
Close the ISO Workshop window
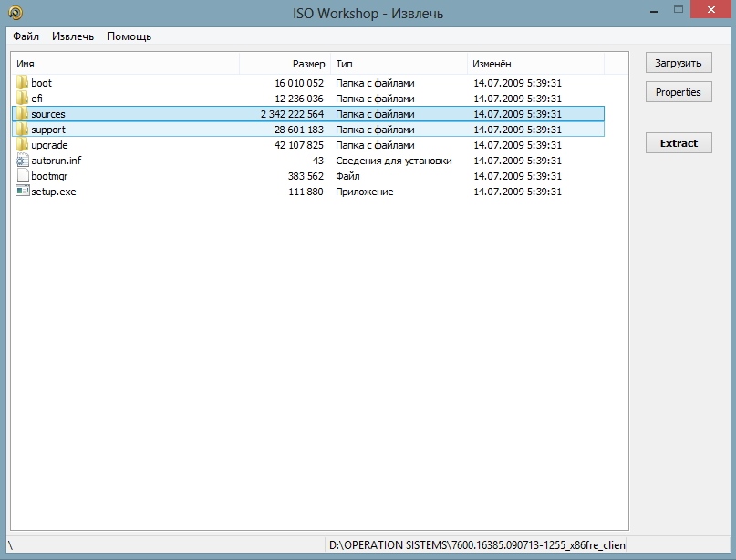[711, 9]
